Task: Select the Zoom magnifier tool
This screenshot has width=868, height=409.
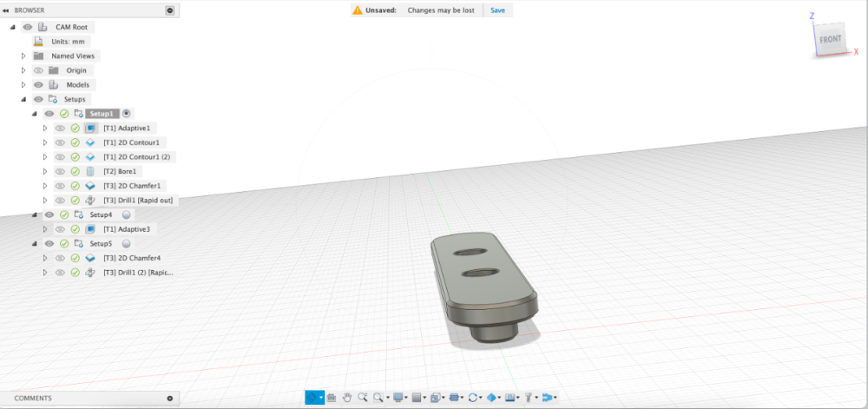Action: 363,398
